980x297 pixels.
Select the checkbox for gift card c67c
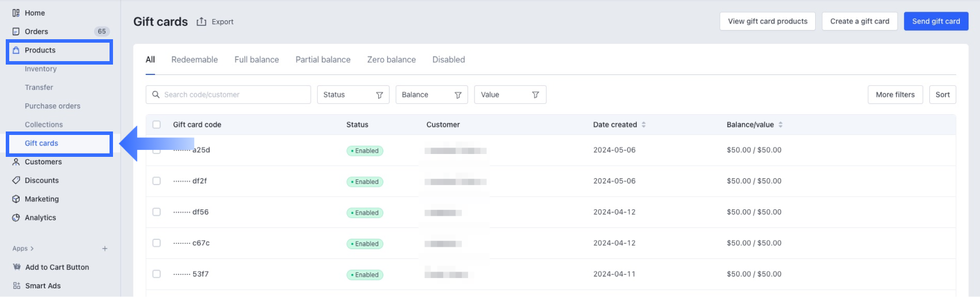[x=157, y=243]
